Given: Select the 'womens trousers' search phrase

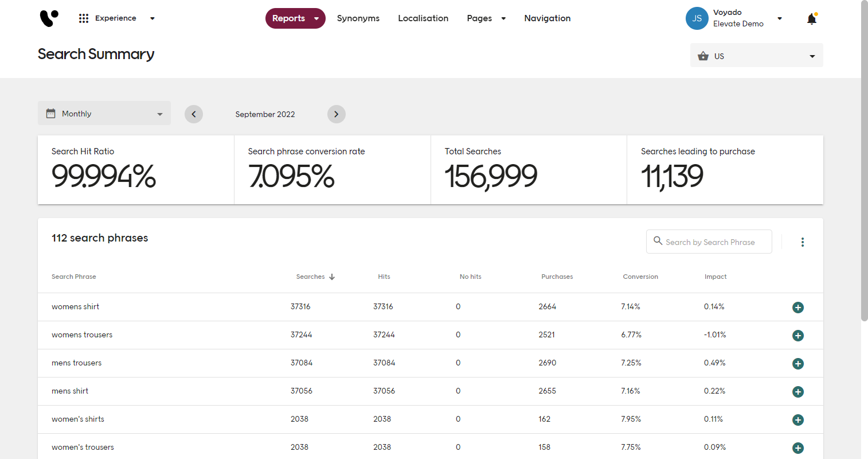Looking at the screenshot, I should (82, 335).
